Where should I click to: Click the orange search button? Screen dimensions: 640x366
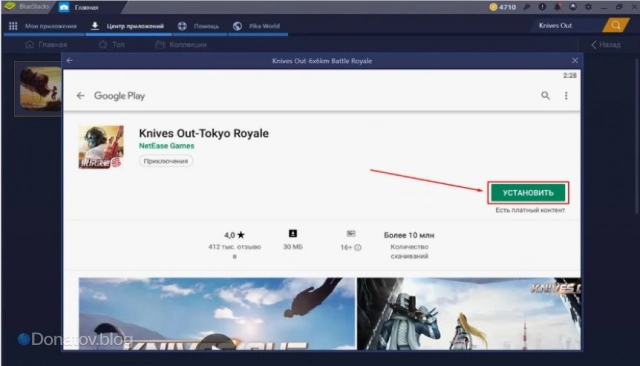(x=616, y=25)
